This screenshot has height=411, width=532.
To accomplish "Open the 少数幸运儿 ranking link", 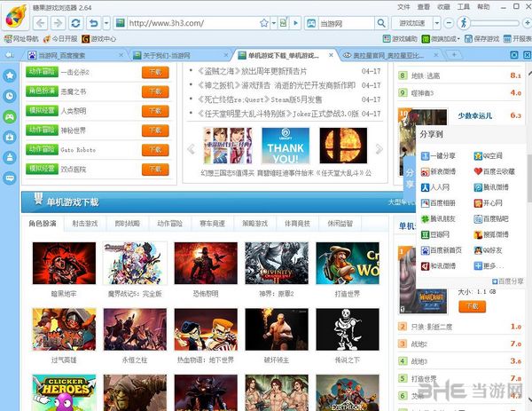I will (x=475, y=115).
